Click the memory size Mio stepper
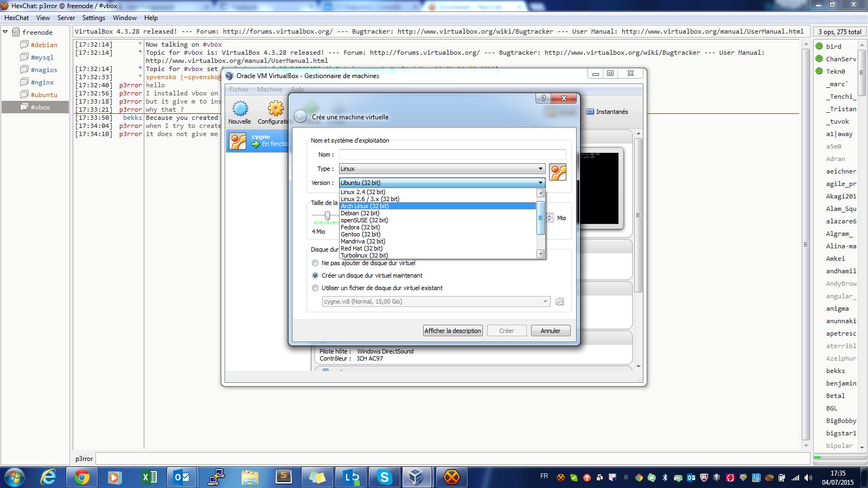 click(x=550, y=218)
